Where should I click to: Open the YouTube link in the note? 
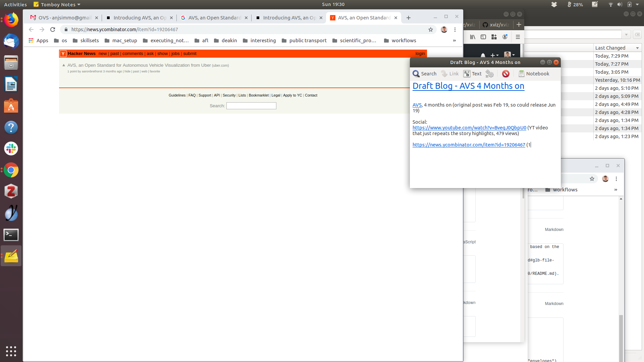pyautogui.click(x=469, y=128)
